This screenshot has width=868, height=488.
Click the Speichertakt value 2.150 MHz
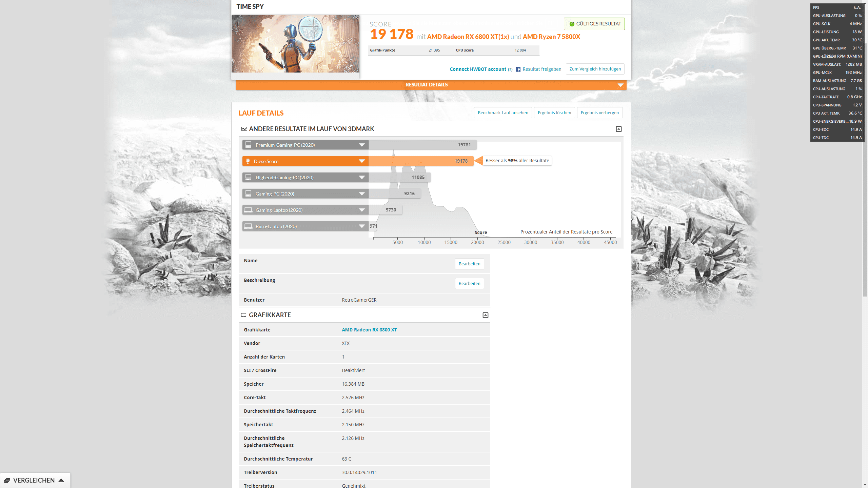tap(353, 425)
